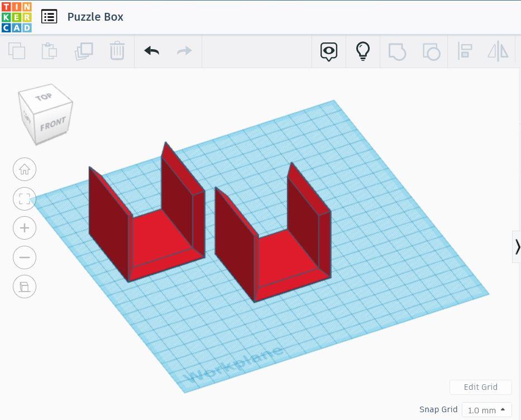Click the Paste toolbar icon
Viewport: 521px width, 420px height.
point(49,51)
